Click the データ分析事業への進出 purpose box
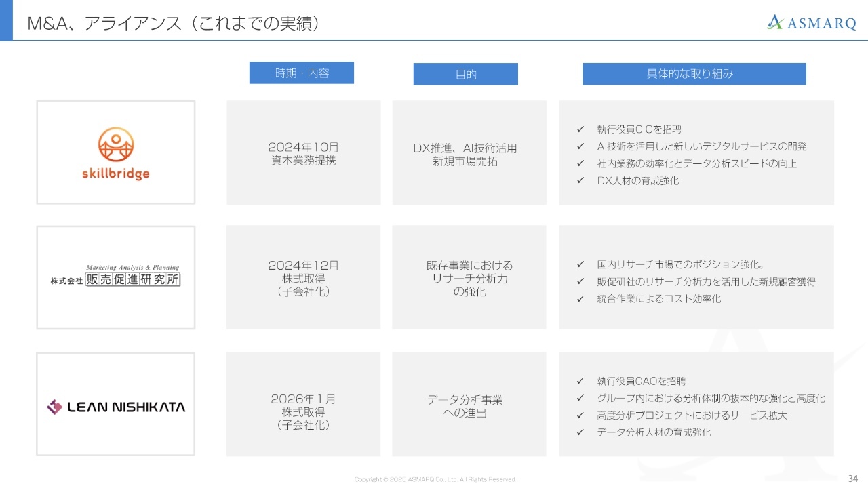 tap(469, 405)
